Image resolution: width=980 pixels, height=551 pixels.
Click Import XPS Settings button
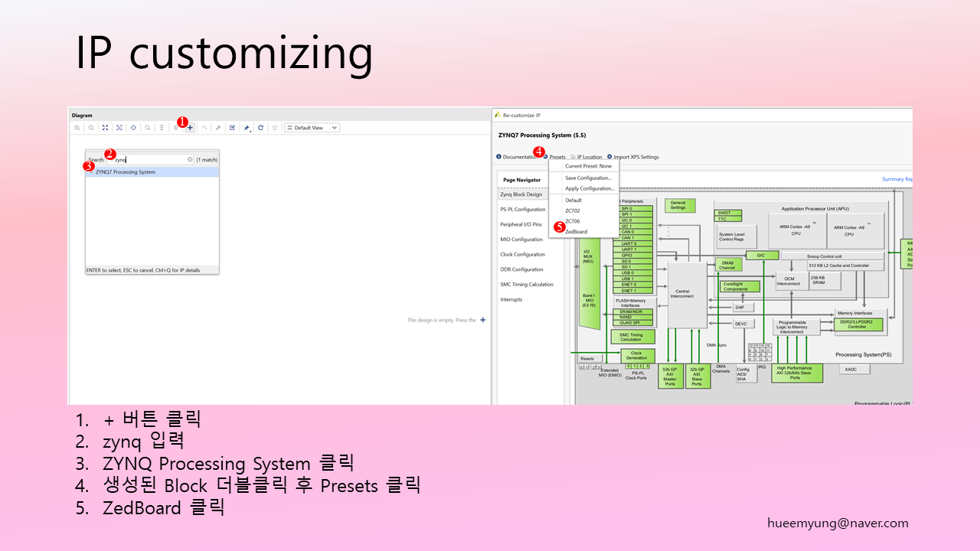[x=633, y=157]
